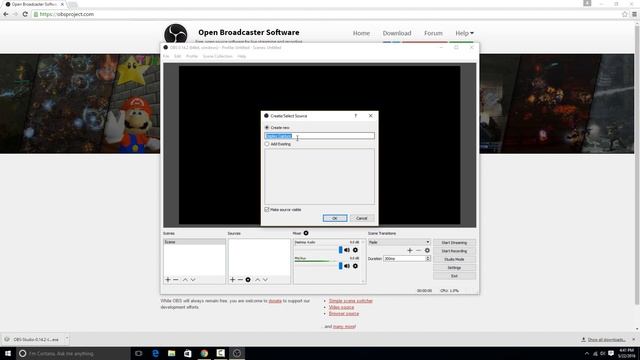Viewport: 640px width, 360px height.
Task: Mute Desktop Audio speaker icon
Action: point(347,250)
